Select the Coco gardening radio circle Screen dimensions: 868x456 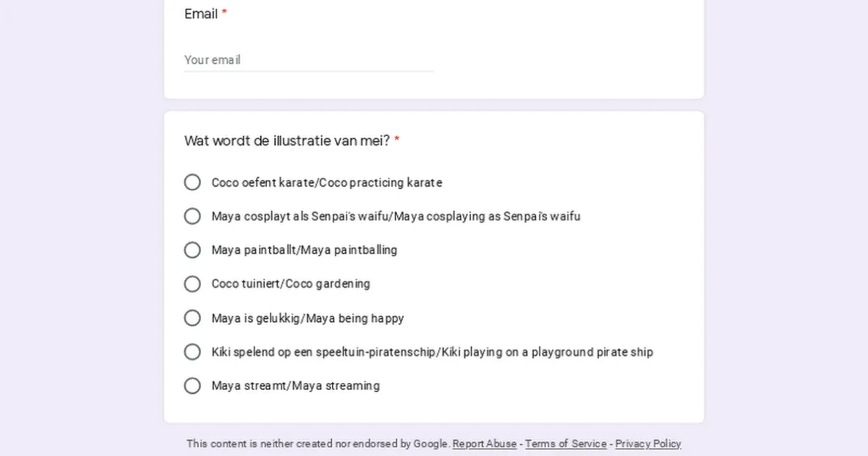pos(192,284)
